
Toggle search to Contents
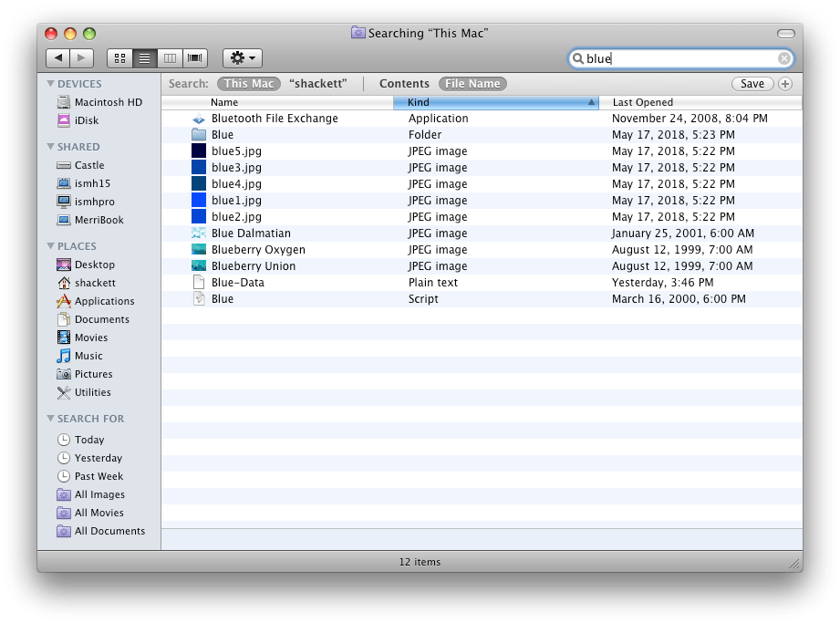pos(404,84)
